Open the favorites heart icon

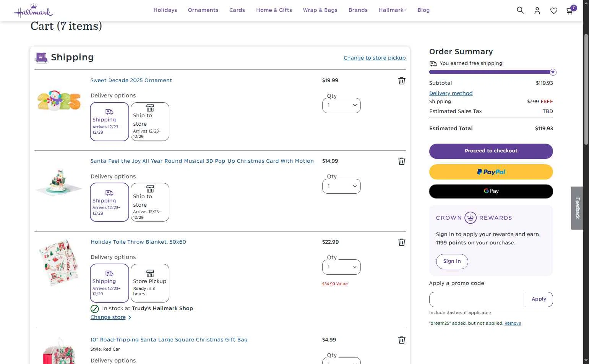point(553,11)
